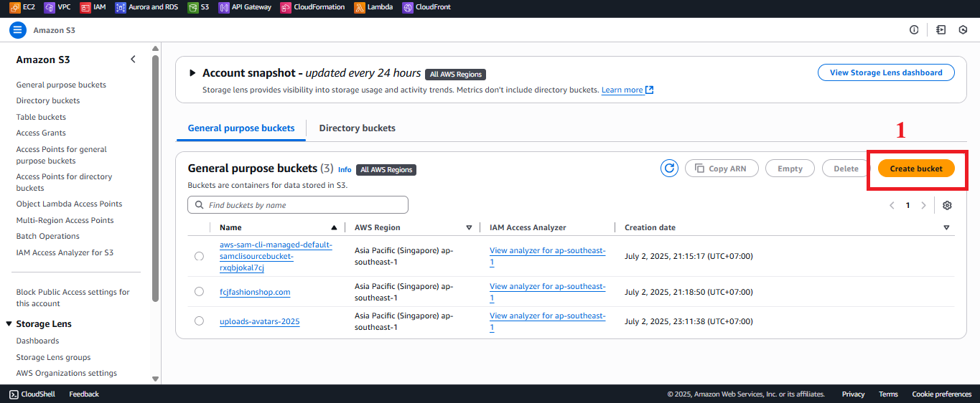Open the uploads-avatars-2025 bucket link

coord(260,321)
